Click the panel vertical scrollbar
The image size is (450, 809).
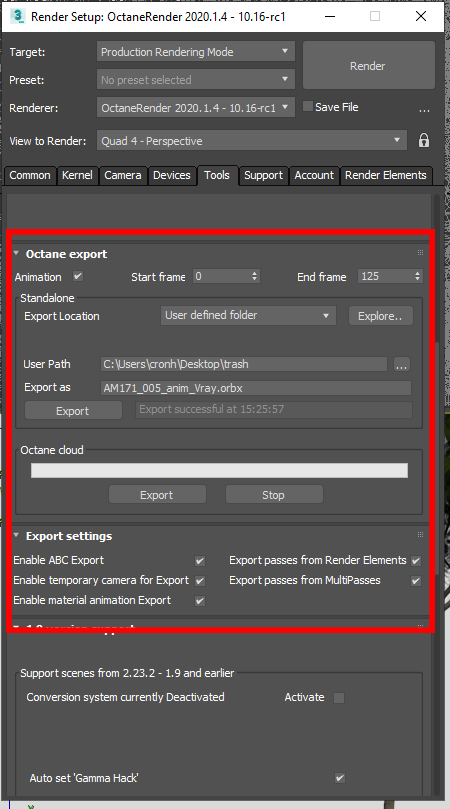coord(438,459)
